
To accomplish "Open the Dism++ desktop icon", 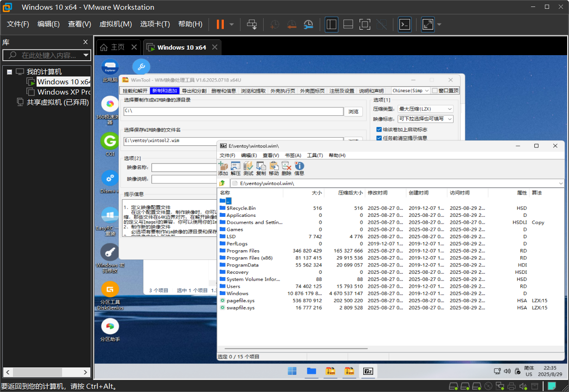I will click(110, 181).
